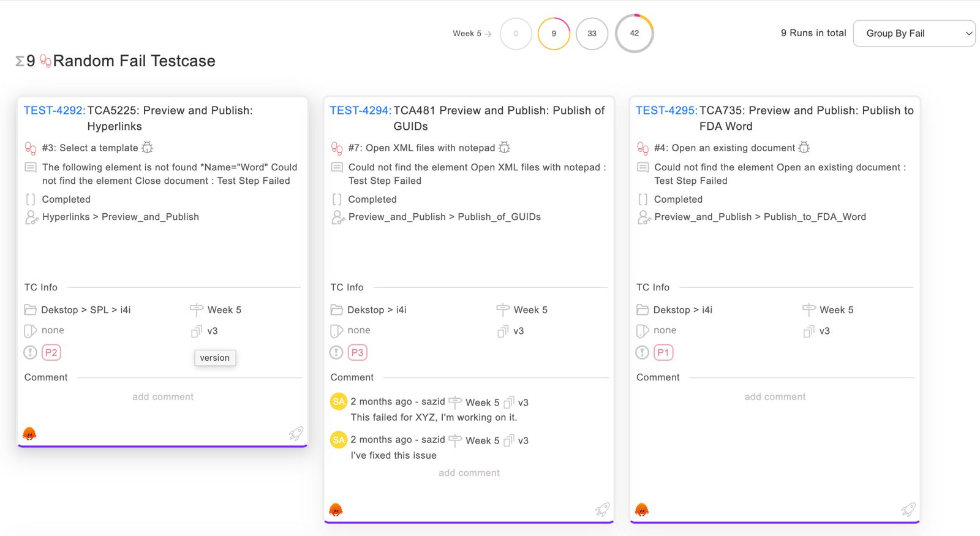Click the bug icon beside Open XML files step
This screenshot has height=536, width=980.
pyautogui.click(x=504, y=148)
